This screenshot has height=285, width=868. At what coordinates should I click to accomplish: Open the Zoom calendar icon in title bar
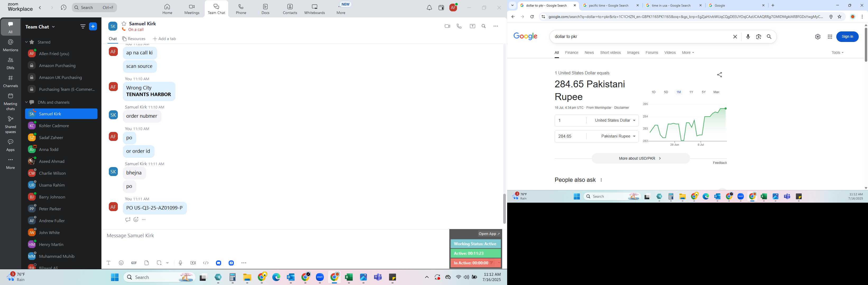pos(441,8)
